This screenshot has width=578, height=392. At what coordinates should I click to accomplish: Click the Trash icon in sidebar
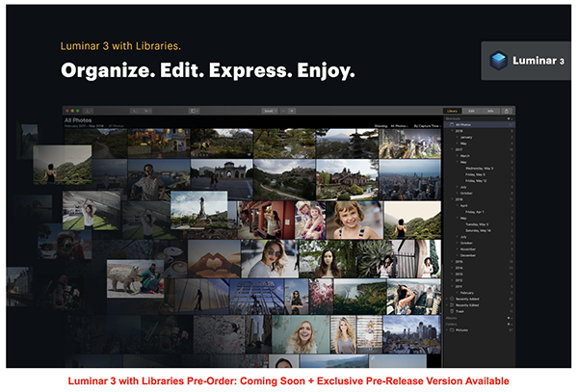[x=452, y=311]
